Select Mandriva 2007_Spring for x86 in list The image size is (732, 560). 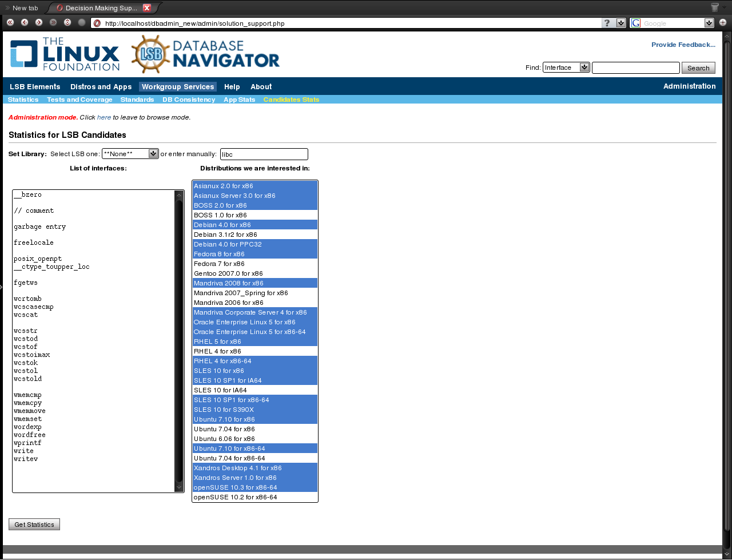pyautogui.click(x=255, y=293)
